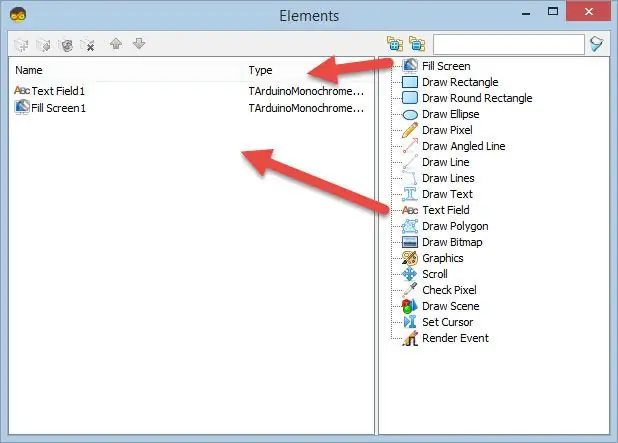Click the filter funnel icon
The height and width of the screenshot is (443, 618).
click(596, 44)
